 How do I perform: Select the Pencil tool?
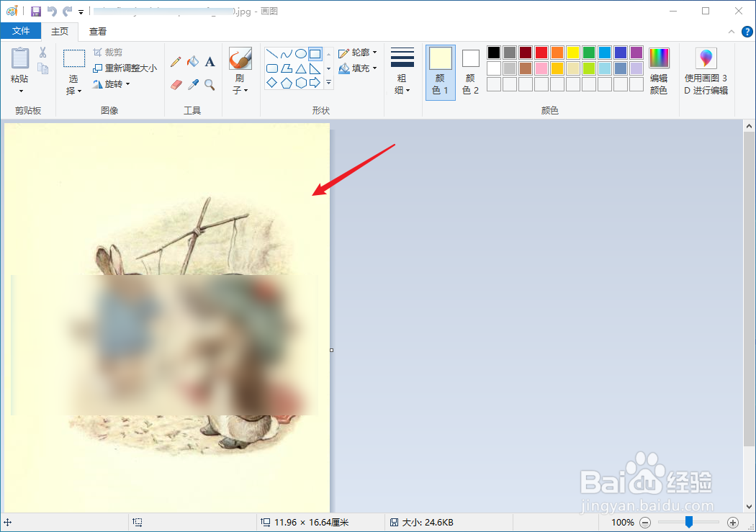point(176,62)
